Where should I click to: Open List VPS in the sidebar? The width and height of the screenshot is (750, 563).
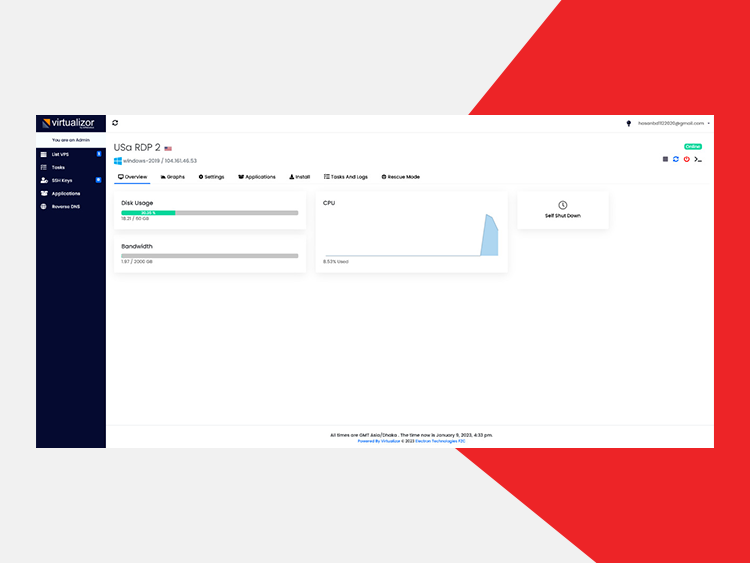click(x=70, y=155)
